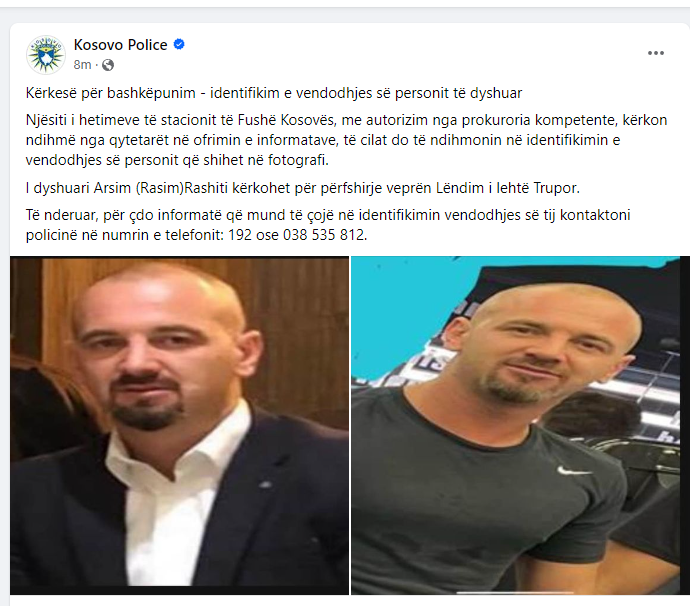The width and height of the screenshot is (690, 606).
Task: Click the Nike logo on the t-shirt
Action: [x=574, y=471]
